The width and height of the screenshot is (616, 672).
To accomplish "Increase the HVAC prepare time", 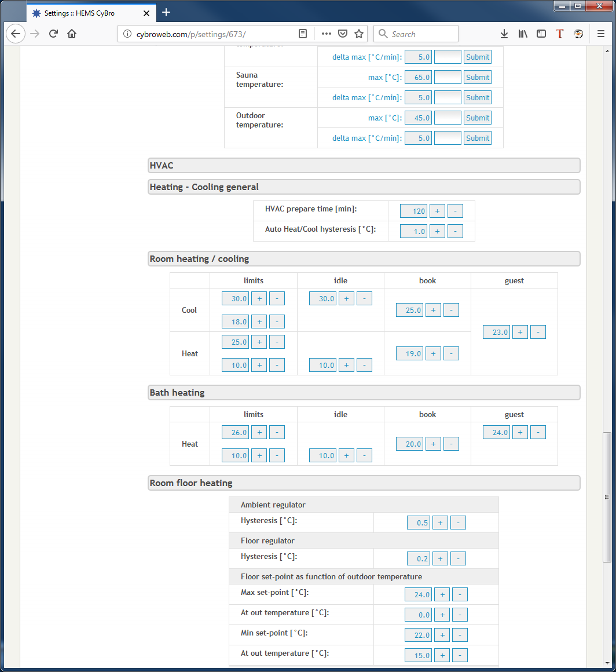I will tap(437, 211).
